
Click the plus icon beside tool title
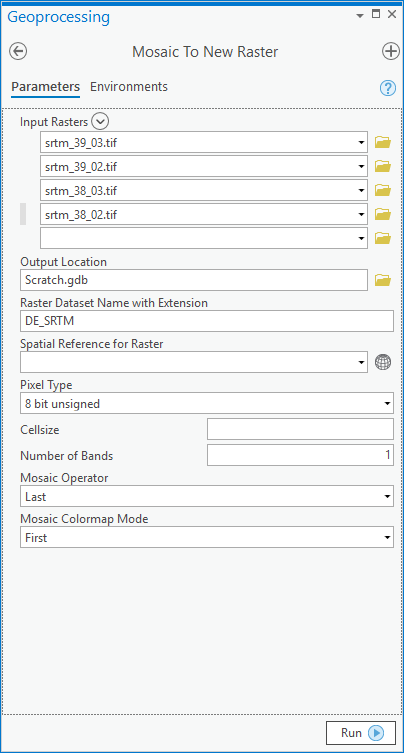tap(391, 51)
